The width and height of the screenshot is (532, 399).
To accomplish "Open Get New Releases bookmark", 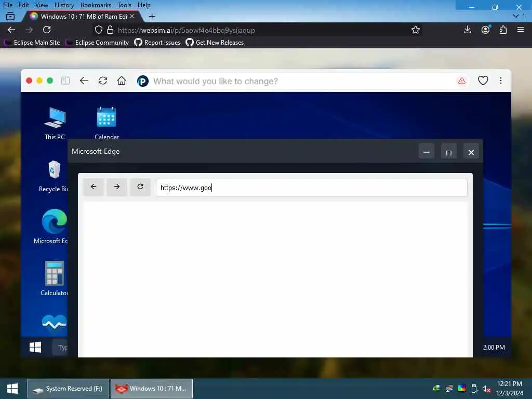I will 215,43.
